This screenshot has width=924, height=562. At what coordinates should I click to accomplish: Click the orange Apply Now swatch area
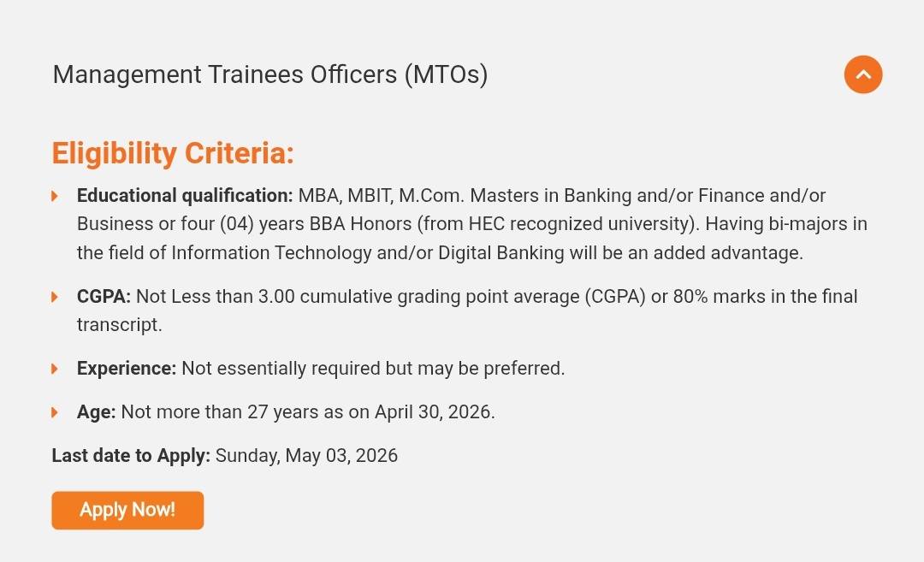pyautogui.click(x=127, y=510)
